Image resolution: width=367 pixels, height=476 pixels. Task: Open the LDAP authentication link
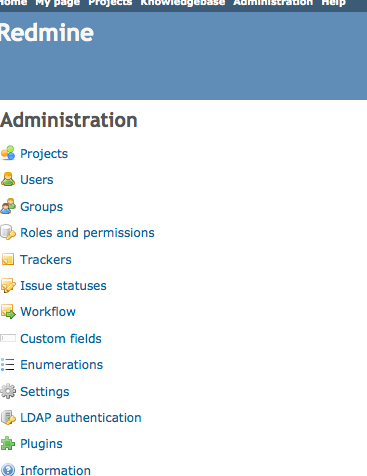81,418
